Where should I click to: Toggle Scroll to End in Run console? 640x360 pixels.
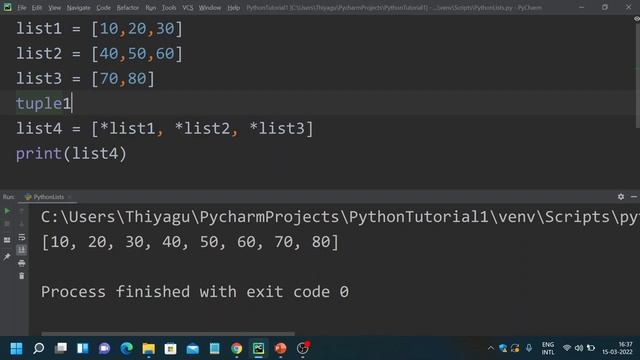point(22,250)
